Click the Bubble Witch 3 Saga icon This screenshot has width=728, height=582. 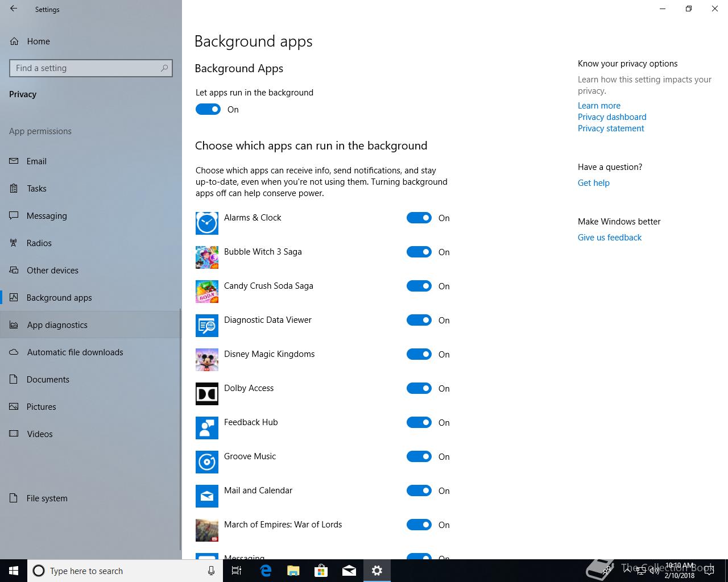pos(207,257)
